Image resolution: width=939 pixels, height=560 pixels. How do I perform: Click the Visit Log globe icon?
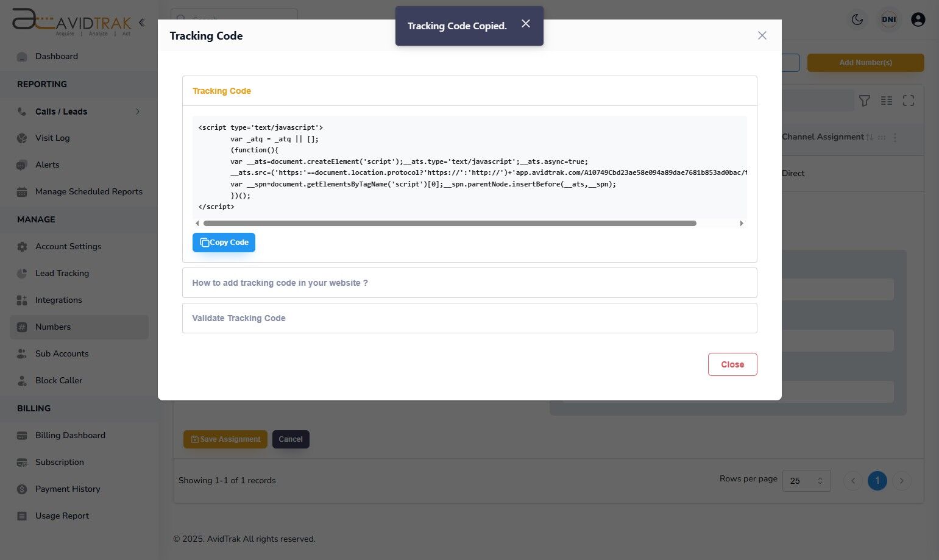[x=22, y=138]
